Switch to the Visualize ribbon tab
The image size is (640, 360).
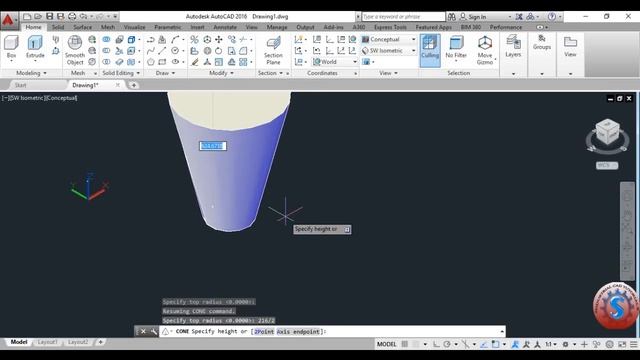[134, 27]
